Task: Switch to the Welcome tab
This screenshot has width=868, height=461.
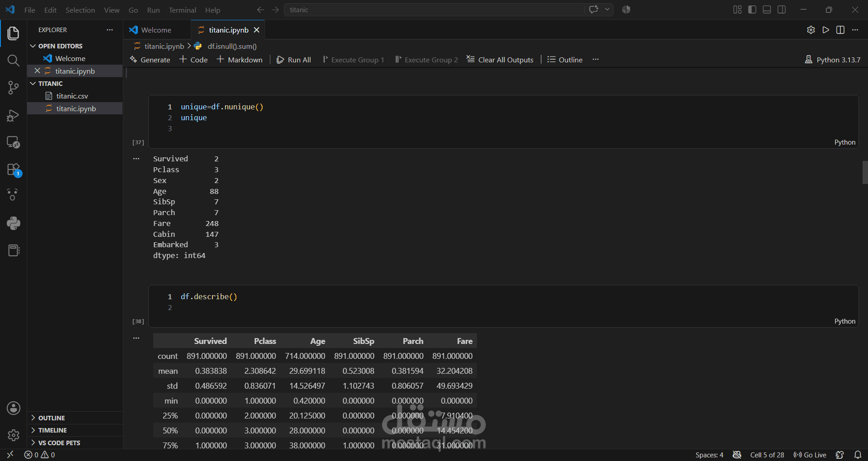Action: point(156,30)
